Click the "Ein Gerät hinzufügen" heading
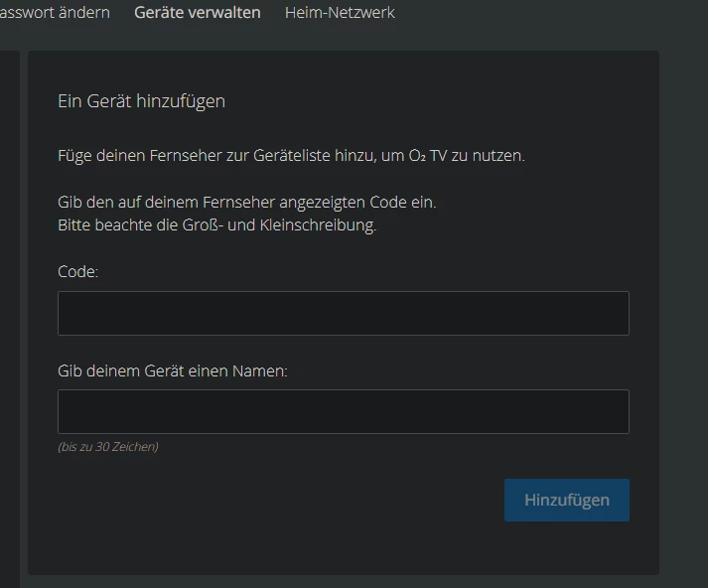 pos(141,101)
